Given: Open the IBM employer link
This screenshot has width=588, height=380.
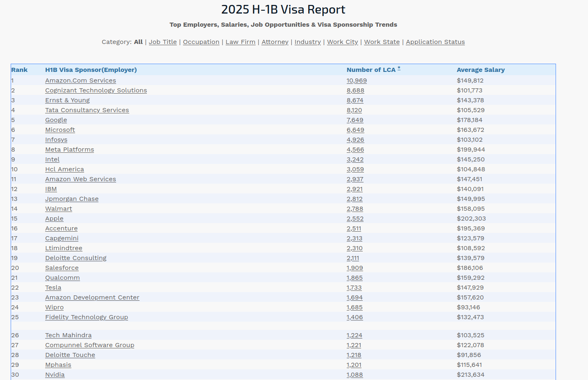Looking at the screenshot, I should (51, 189).
